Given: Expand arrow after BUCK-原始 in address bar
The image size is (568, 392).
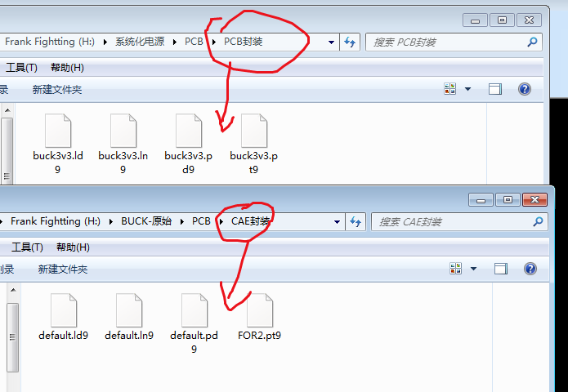Looking at the screenshot, I should pyautogui.click(x=182, y=221).
